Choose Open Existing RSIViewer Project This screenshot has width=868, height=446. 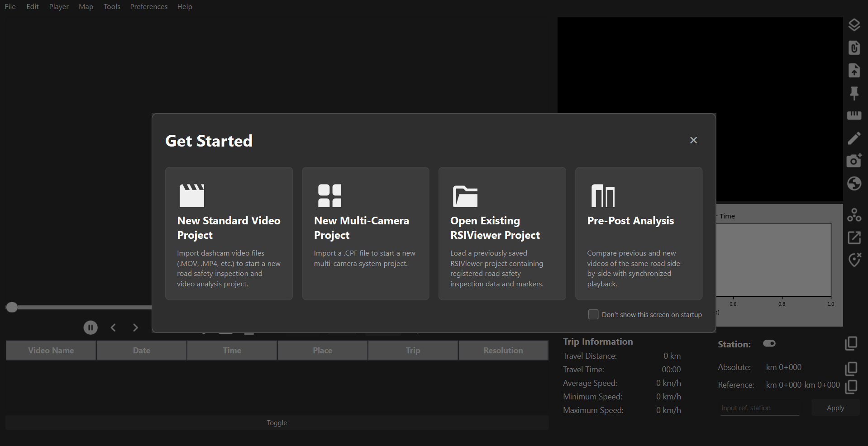[x=502, y=233]
